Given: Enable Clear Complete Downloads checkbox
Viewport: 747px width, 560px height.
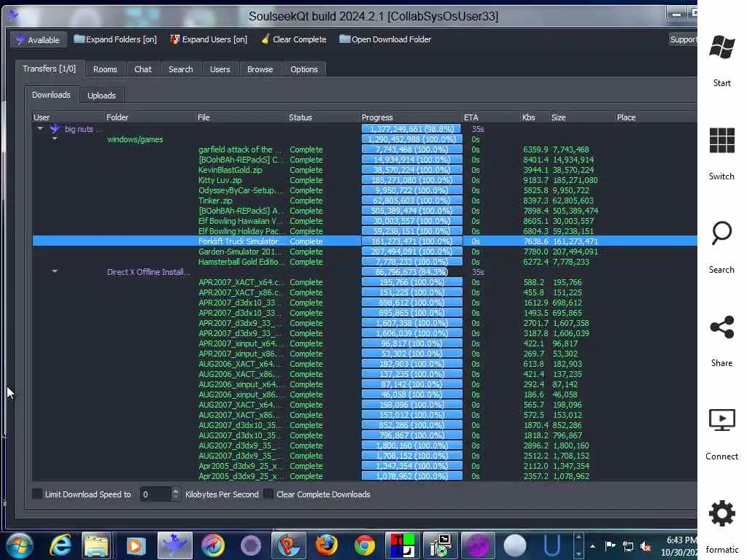Looking at the screenshot, I should click(x=268, y=494).
